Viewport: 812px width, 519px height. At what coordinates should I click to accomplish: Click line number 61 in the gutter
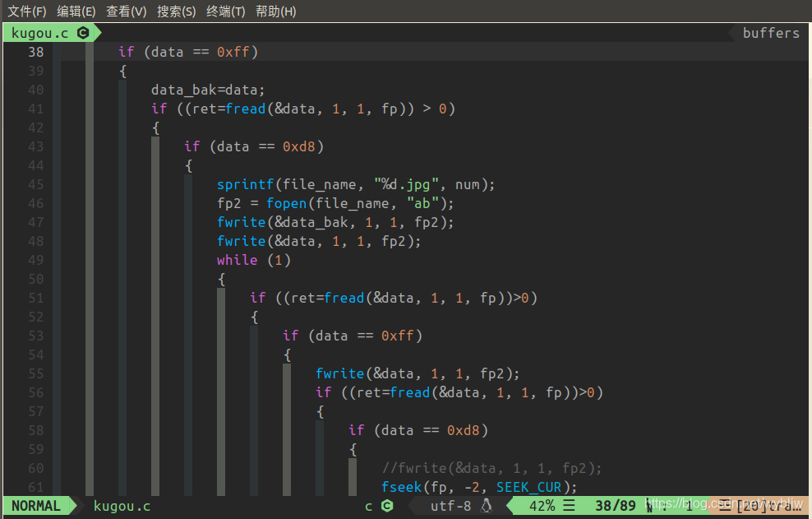point(35,488)
